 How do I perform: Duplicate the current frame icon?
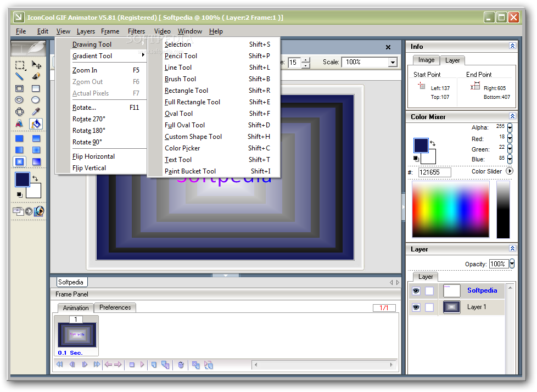coord(165,365)
